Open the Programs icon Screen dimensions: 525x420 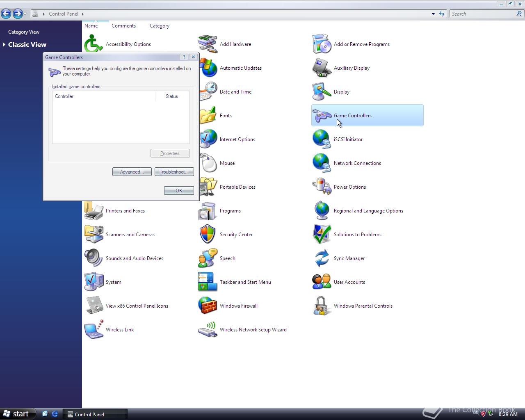coord(208,211)
